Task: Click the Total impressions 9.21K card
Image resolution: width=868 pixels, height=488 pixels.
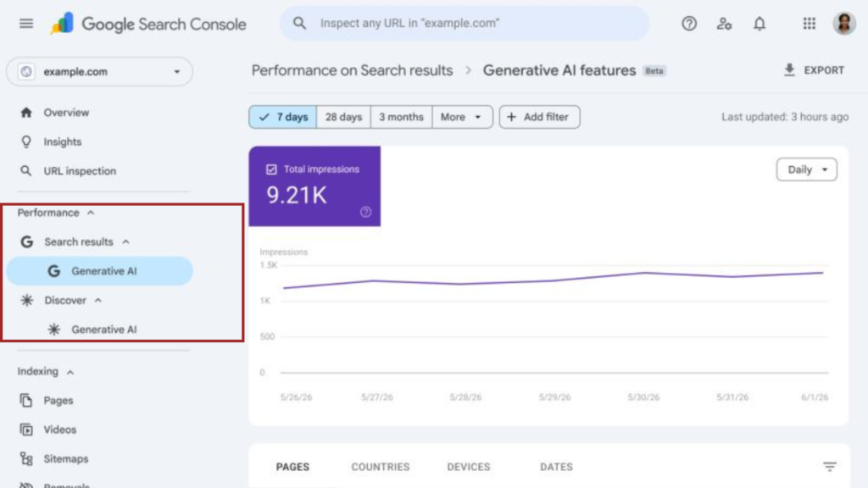Action: point(314,186)
